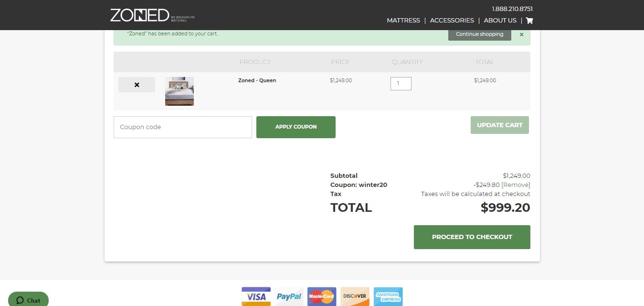Click the PayPal payment icon
The width and height of the screenshot is (644, 306).
click(289, 296)
